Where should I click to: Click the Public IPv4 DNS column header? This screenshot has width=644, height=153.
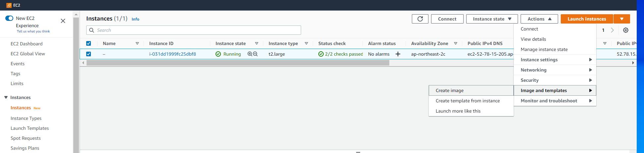point(485,43)
